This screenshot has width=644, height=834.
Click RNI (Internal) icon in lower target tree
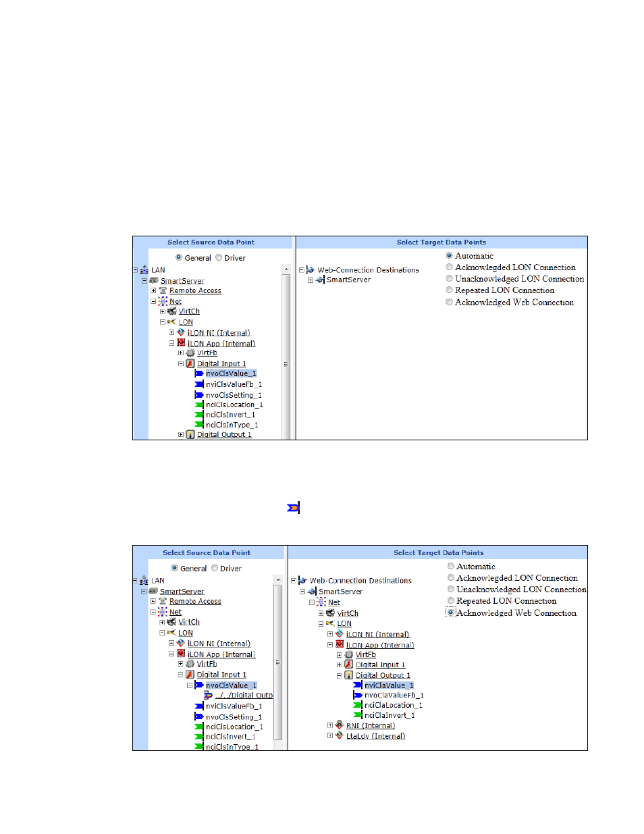coord(340,725)
